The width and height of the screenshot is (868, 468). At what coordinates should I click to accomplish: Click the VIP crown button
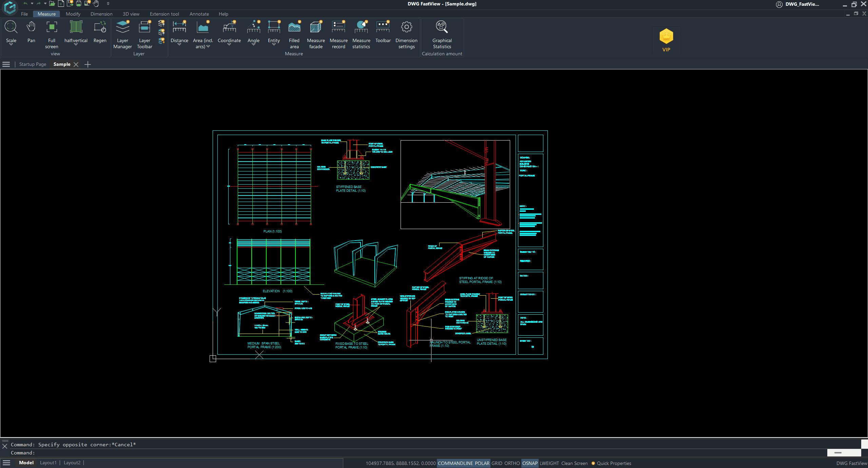[666, 37]
